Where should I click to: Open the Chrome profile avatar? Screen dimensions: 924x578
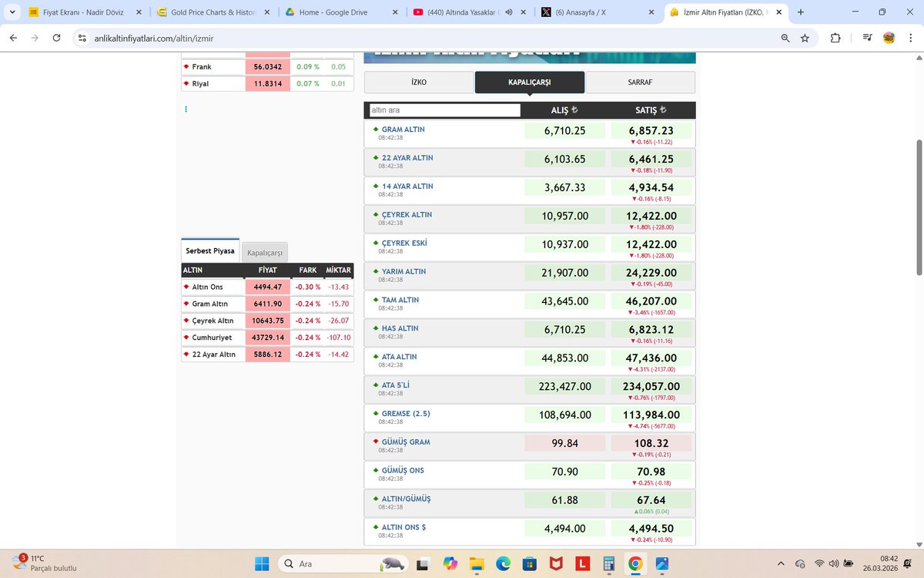coord(889,38)
